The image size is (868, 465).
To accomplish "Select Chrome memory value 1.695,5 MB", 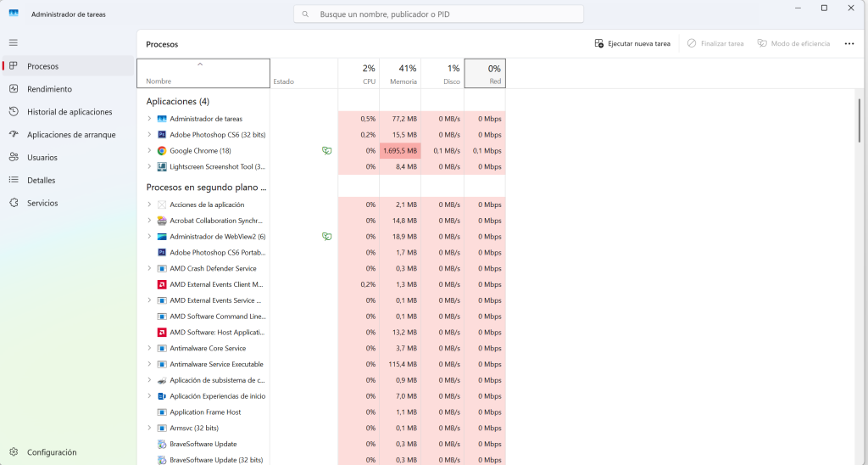I will click(400, 151).
